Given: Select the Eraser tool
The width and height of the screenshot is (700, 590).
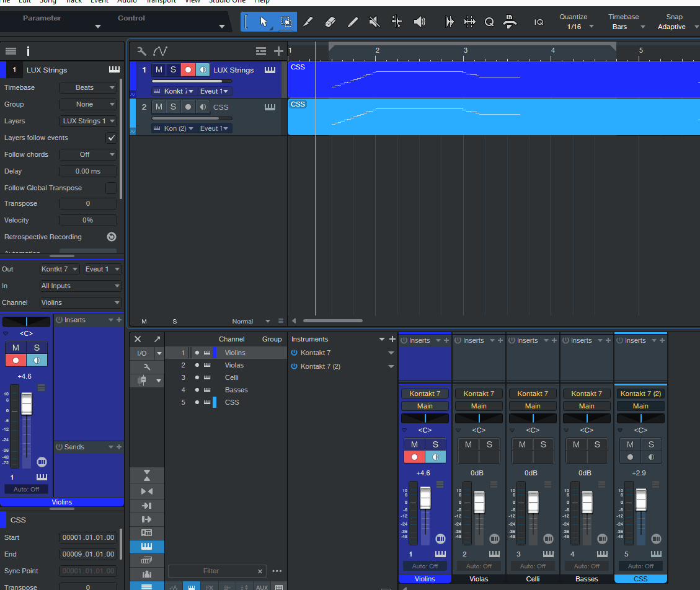Looking at the screenshot, I should (330, 22).
